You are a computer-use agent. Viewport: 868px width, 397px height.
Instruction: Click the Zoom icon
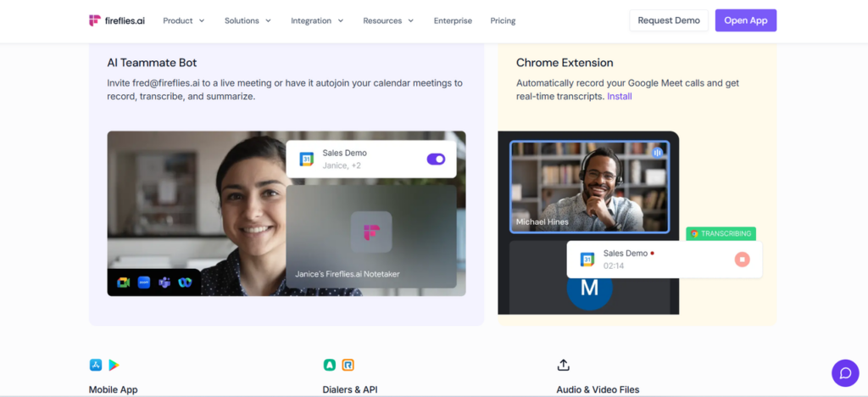click(x=144, y=282)
